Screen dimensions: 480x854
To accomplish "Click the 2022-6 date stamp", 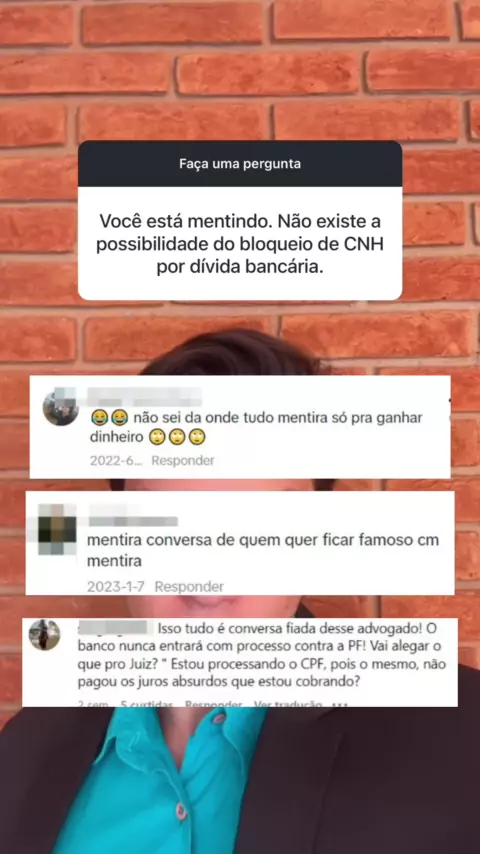I will (116, 461).
